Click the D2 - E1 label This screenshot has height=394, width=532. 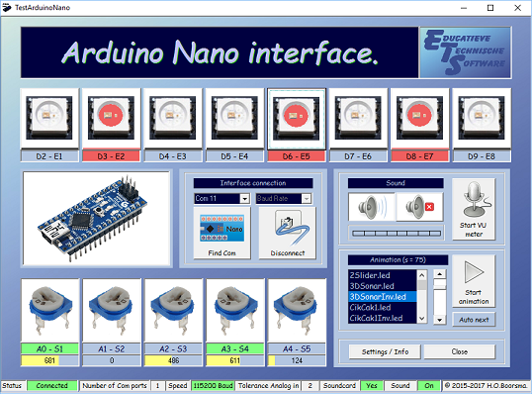tap(49, 156)
